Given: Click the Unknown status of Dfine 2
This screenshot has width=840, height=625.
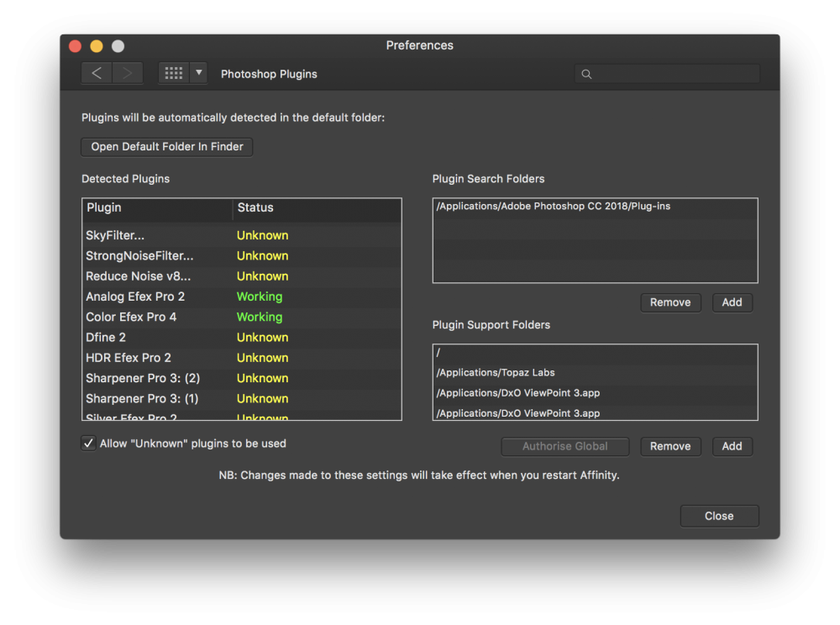Looking at the screenshot, I should point(262,338).
